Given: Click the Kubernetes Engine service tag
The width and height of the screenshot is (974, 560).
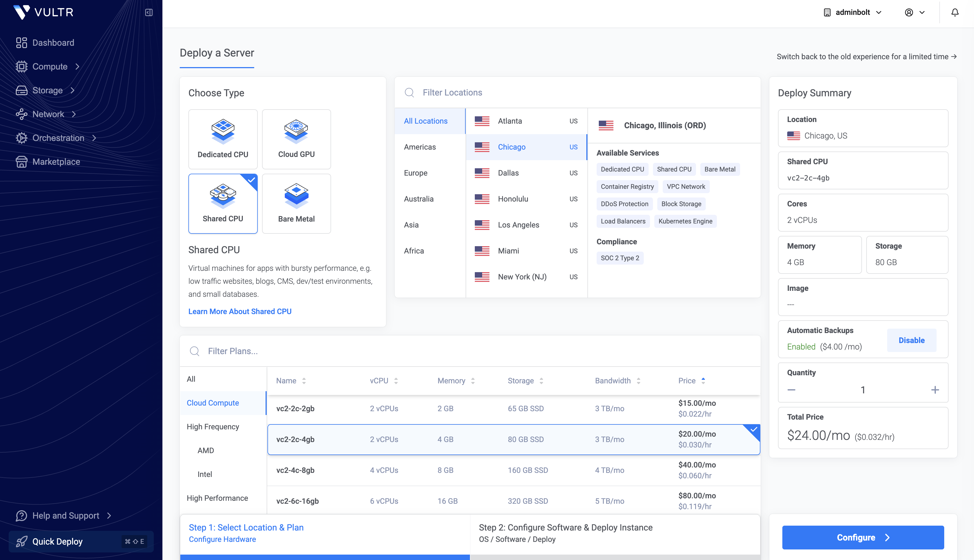Looking at the screenshot, I should click(685, 221).
